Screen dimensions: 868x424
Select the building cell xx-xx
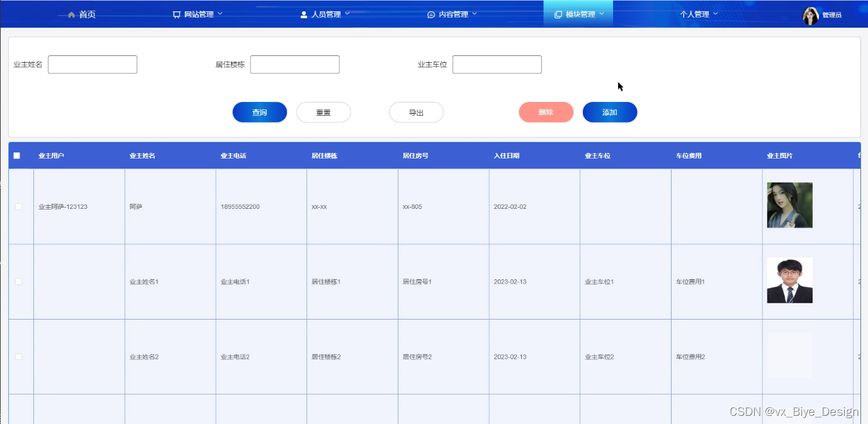click(319, 206)
